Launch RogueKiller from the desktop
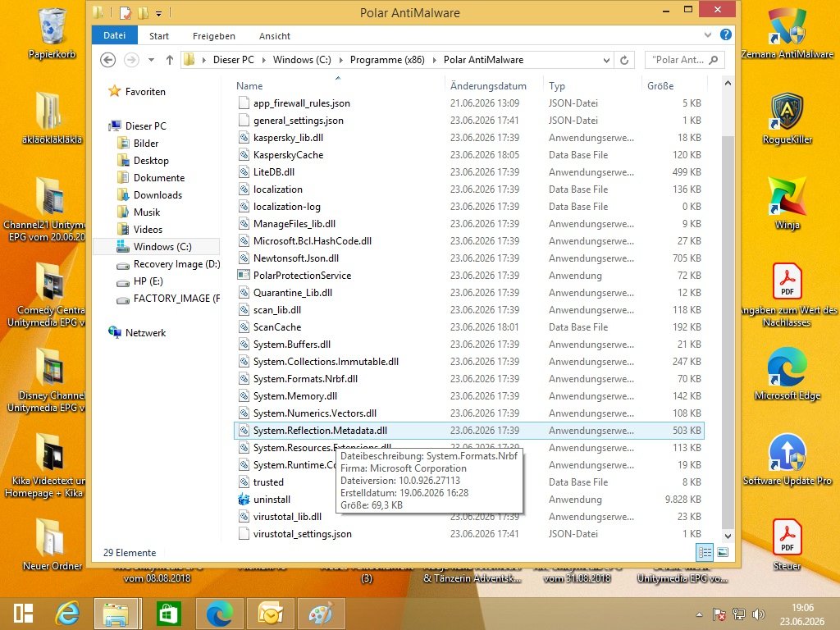Viewport: 840px width, 630px height. (787, 118)
